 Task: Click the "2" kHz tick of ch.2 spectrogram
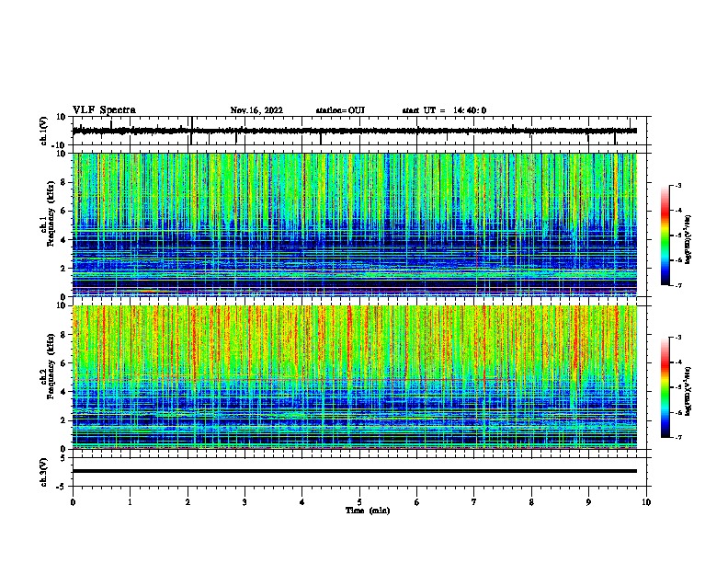(x=63, y=420)
